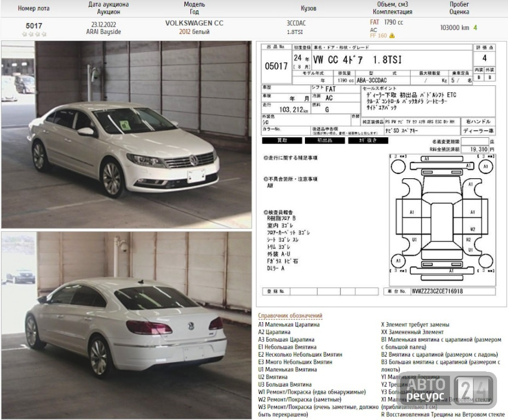Click the year and color '2012 белый'
508x420 pixels.
click(194, 32)
